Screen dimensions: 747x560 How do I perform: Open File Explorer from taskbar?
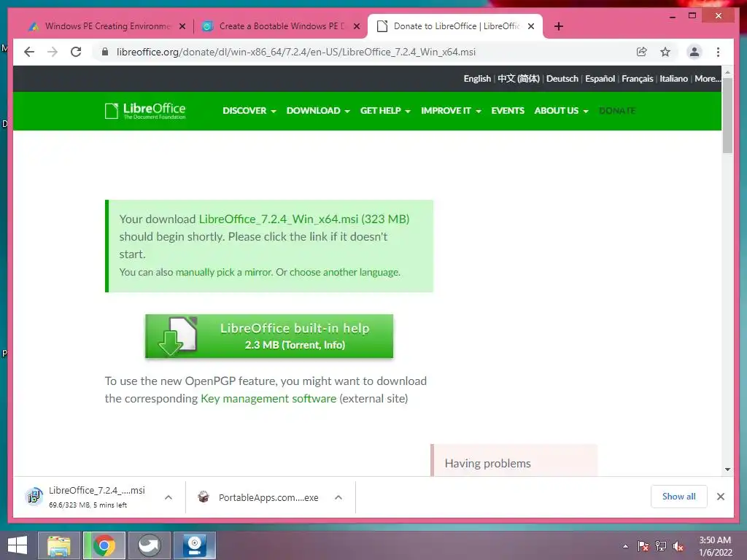pyautogui.click(x=58, y=545)
